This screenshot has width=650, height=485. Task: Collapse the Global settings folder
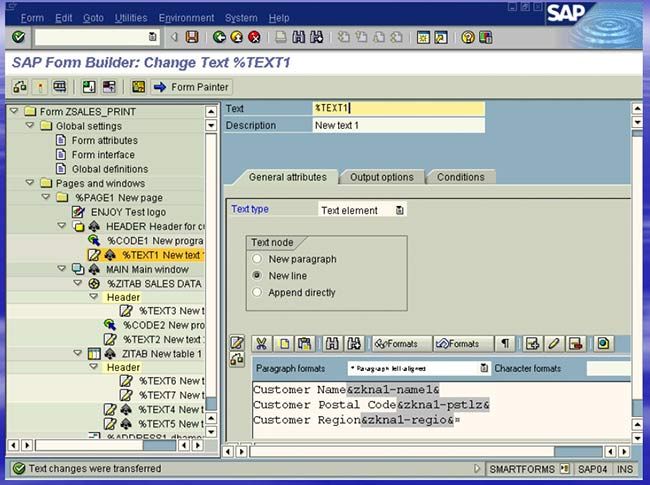[x=30, y=125]
